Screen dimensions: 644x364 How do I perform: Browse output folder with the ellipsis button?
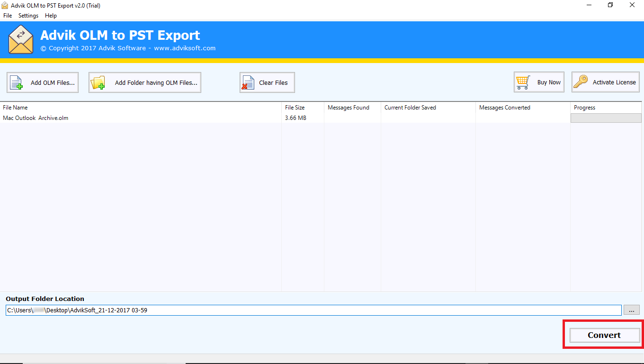click(632, 310)
